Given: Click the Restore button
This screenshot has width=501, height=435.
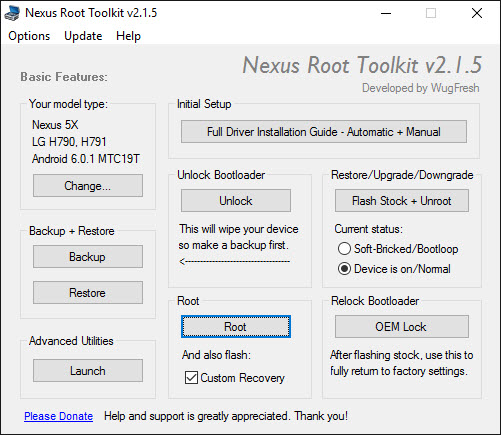Looking at the screenshot, I should pos(88,293).
